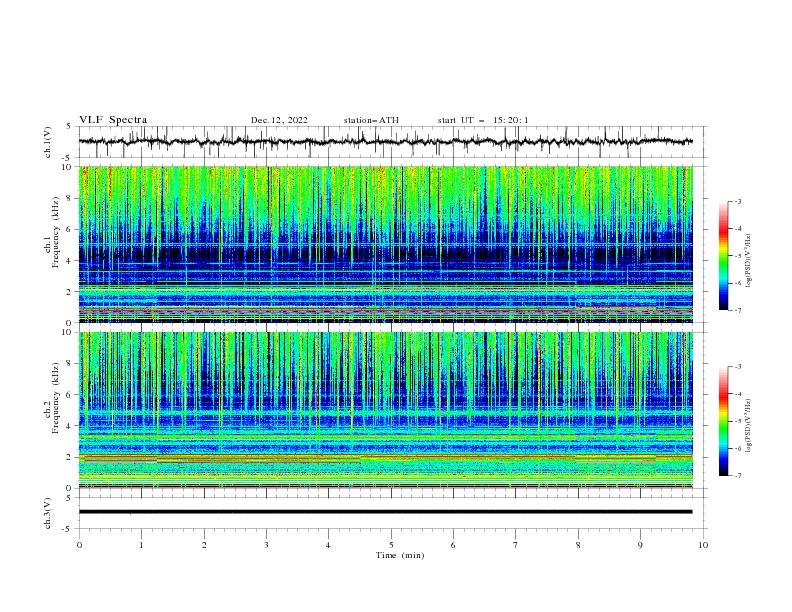Click the "-7" tick on ch.2 colorbar
The width and height of the screenshot is (792, 612).
click(737, 476)
